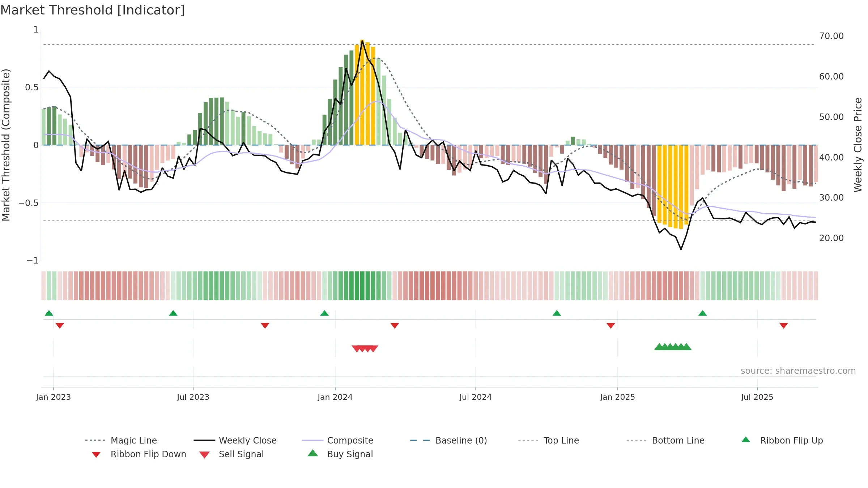Click the 30.00 price axis label

[831, 198]
